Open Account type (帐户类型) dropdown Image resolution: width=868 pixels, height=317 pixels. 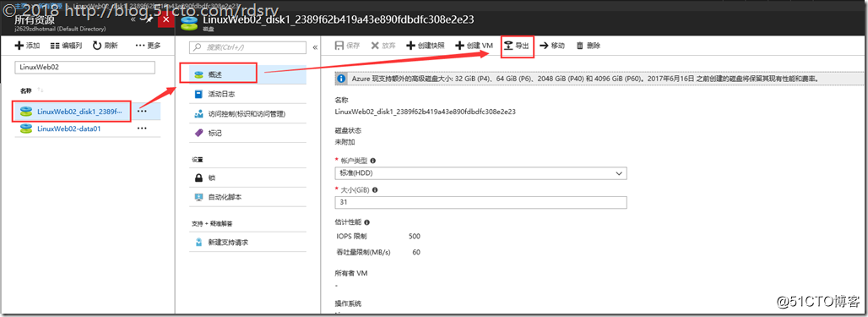480,173
